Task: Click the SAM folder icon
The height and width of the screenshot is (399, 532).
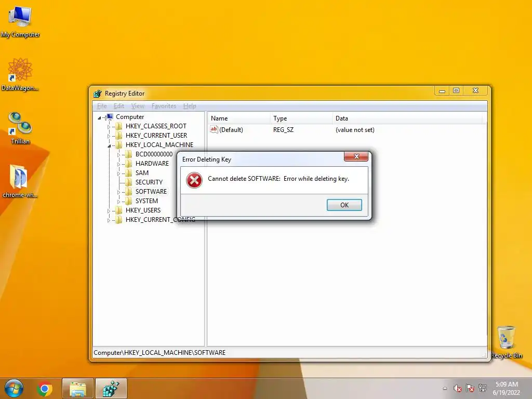Action: 129,173
